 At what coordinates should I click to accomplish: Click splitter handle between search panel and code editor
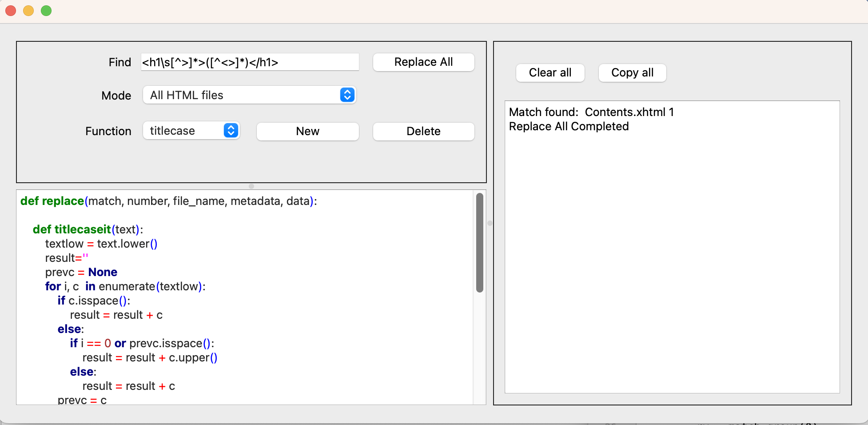coord(251,186)
